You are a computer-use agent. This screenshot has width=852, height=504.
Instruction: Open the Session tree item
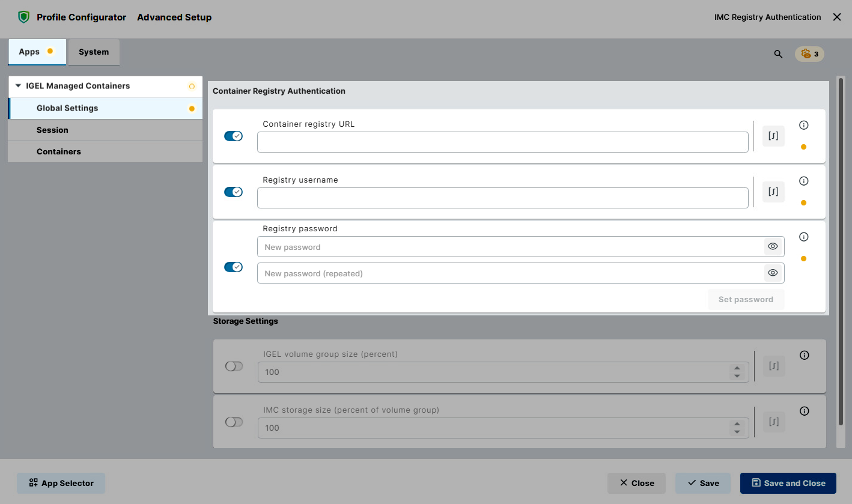point(105,130)
